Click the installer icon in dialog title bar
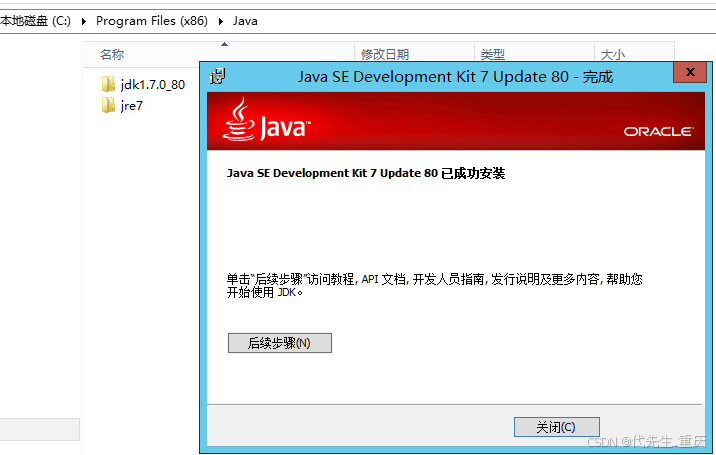The height and width of the screenshot is (455, 716). 218,76
